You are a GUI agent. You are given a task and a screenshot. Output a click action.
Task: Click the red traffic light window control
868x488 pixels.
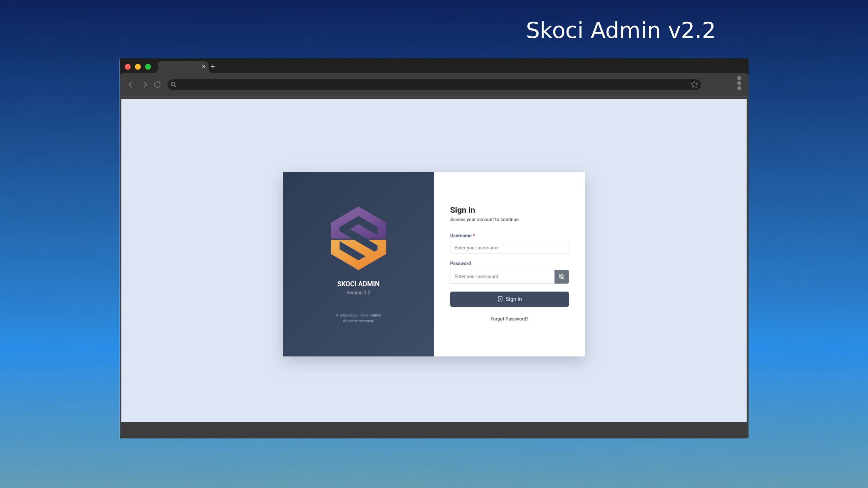pyautogui.click(x=127, y=66)
